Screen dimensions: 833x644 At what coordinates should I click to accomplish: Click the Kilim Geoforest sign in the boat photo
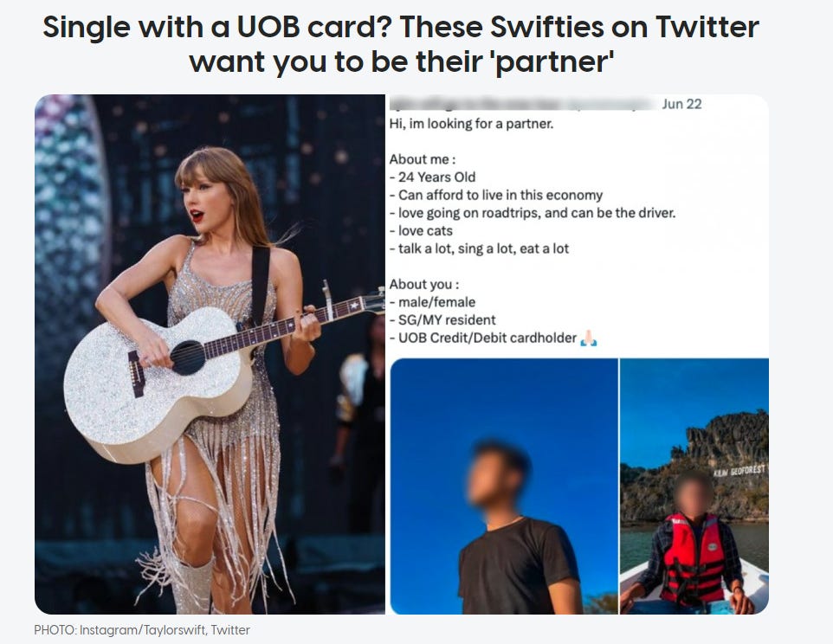tap(739, 471)
